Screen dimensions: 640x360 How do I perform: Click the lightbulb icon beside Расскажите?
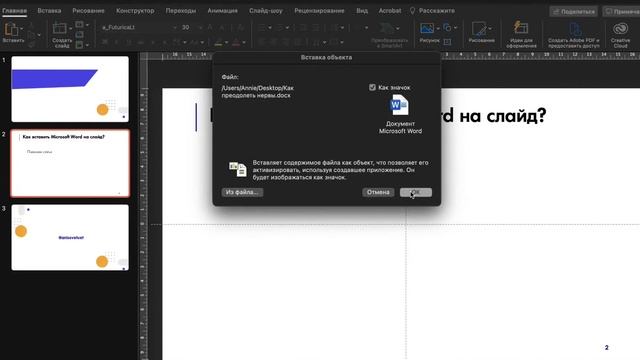pyautogui.click(x=412, y=11)
